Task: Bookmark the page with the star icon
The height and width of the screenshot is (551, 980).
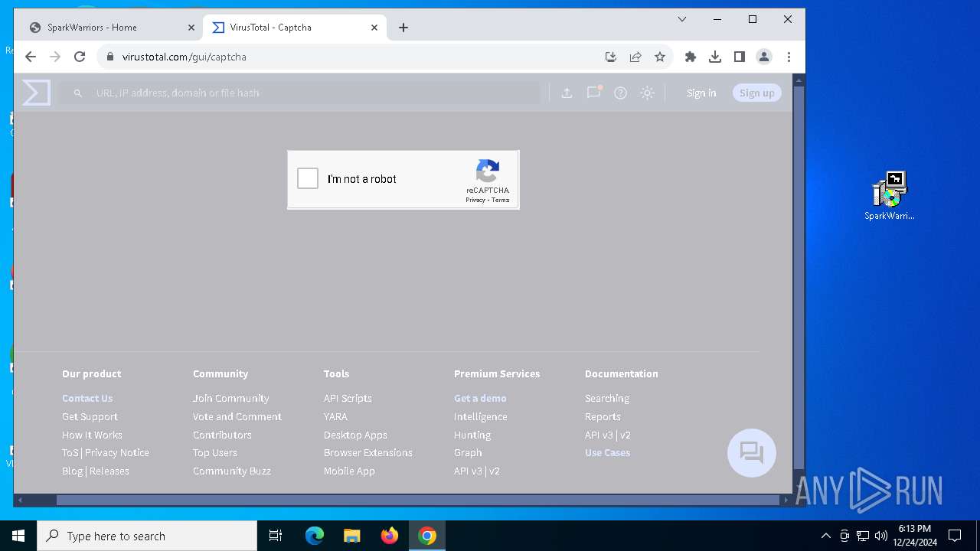Action: click(659, 57)
